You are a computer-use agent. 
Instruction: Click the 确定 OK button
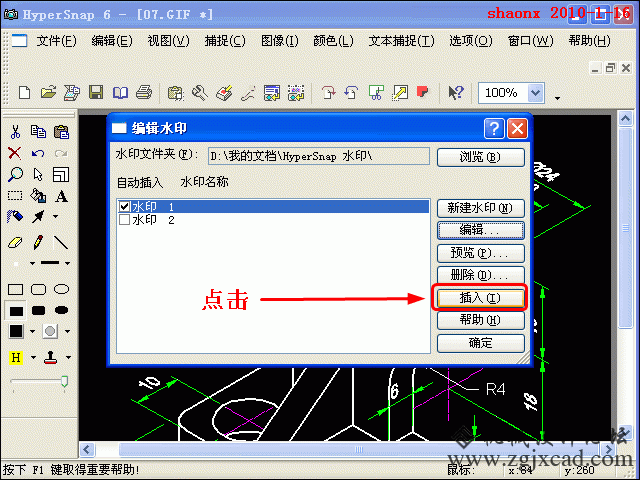(x=480, y=343)
